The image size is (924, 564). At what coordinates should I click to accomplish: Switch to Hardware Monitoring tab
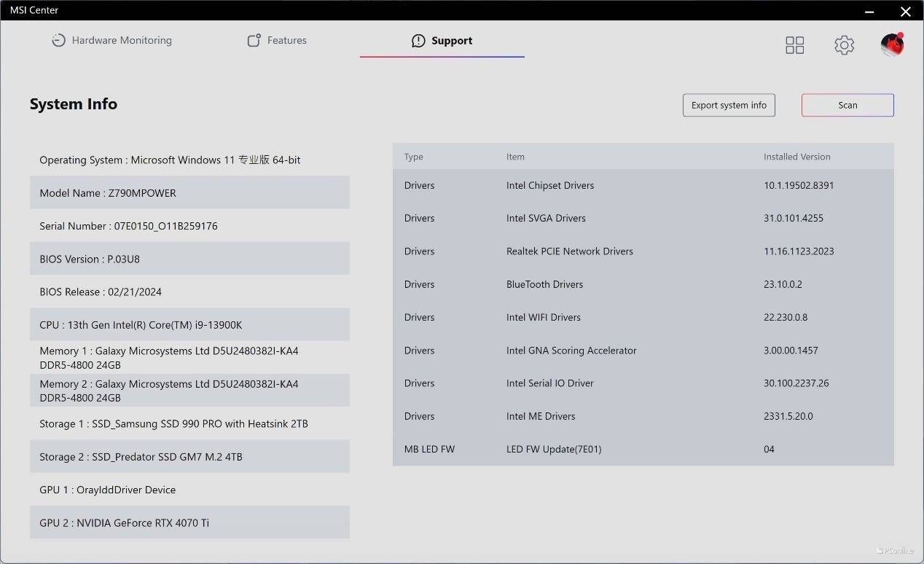pos(121,41)
